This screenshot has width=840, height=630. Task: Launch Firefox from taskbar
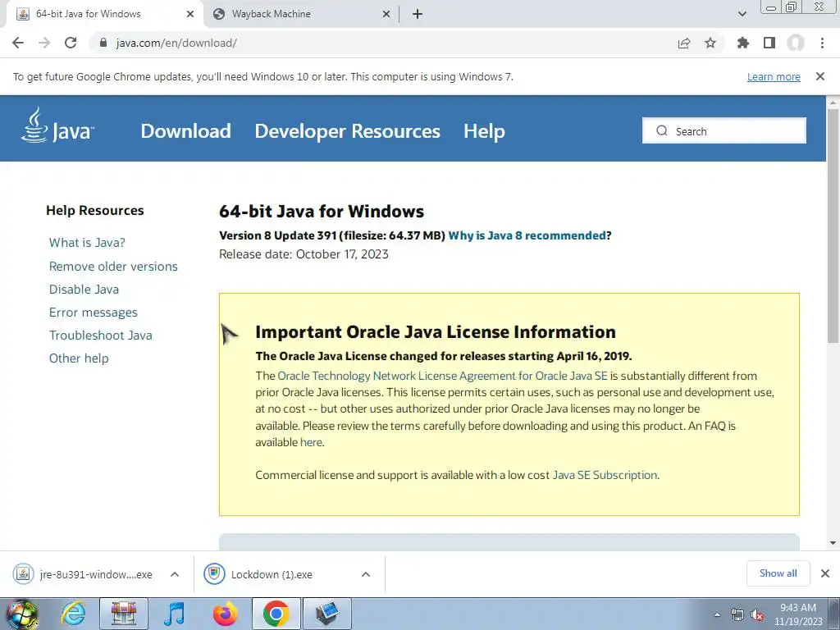coord(225,614)
